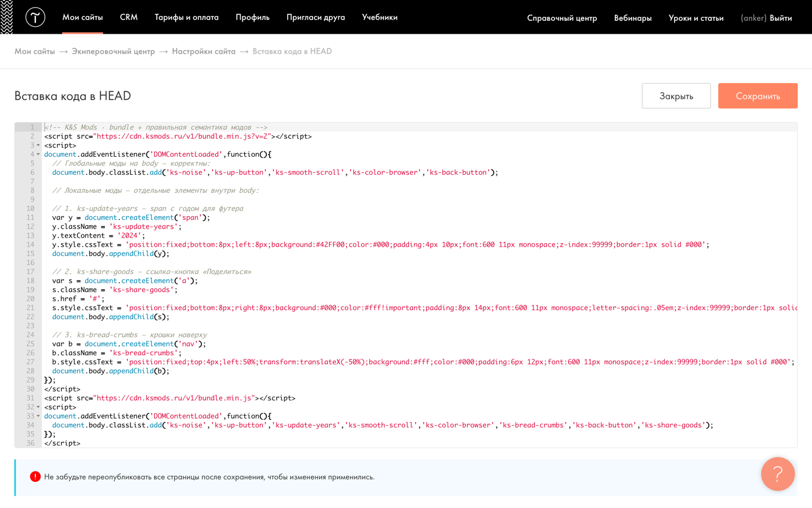The height and width of the screenshot is (508, 812).
Task: Click the republish reminder notice text
Action: click(x=209, y=477)
